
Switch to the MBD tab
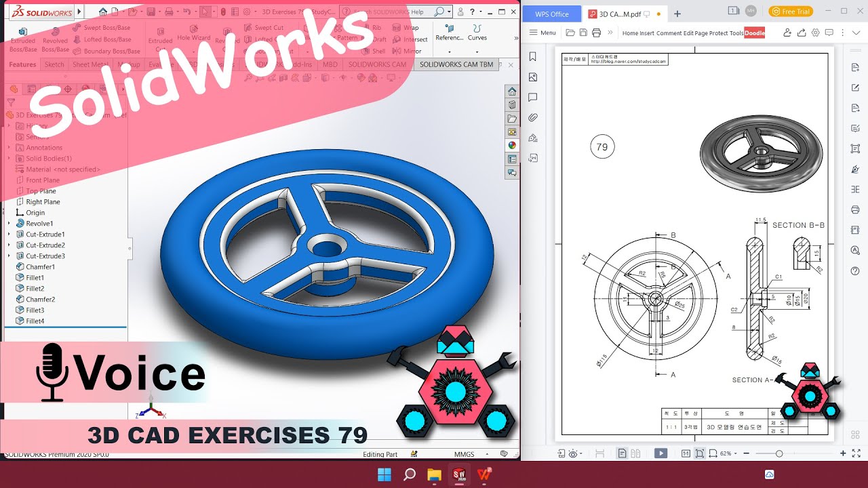coord(330,64)
